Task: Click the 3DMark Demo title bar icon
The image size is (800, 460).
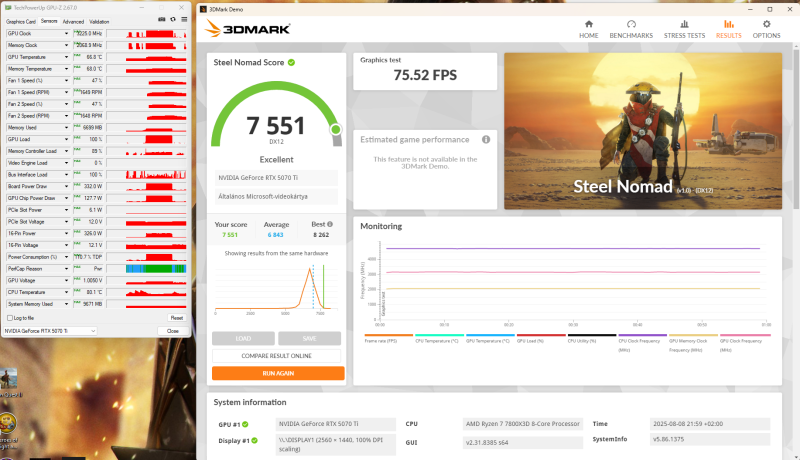Action: click(x=203, y=9)
